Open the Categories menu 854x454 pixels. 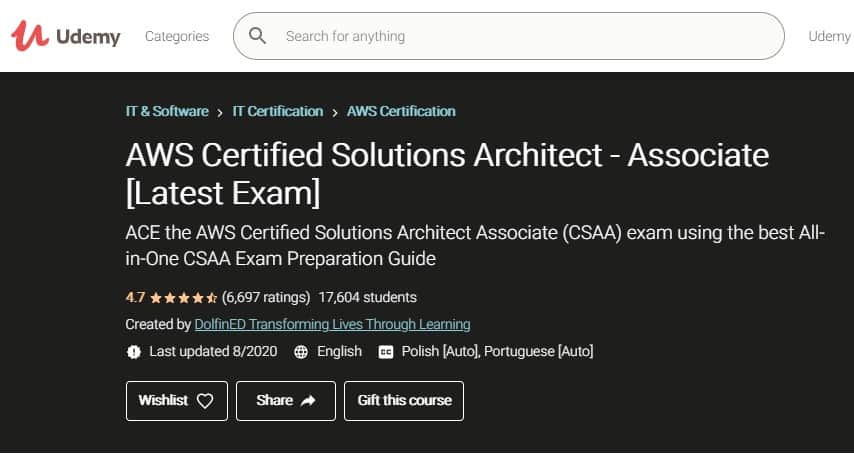pyautogui.click(x=177, y=36)
